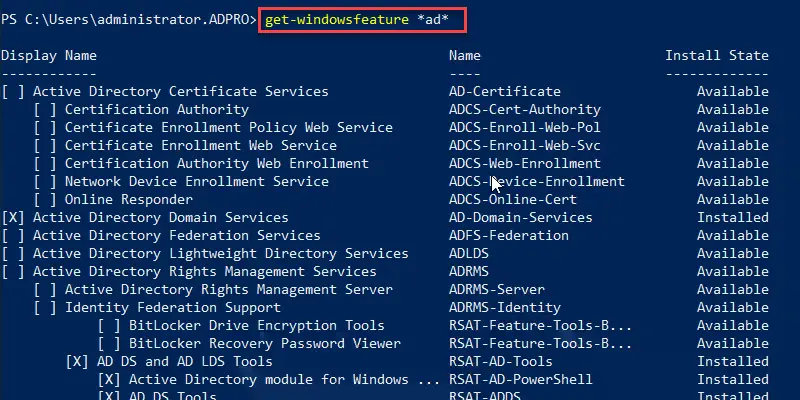This screenshot has width=800, height=400.
Task: Click the Active Directory Lightweight Directory Services row
Action: click(x=385, y=254)
